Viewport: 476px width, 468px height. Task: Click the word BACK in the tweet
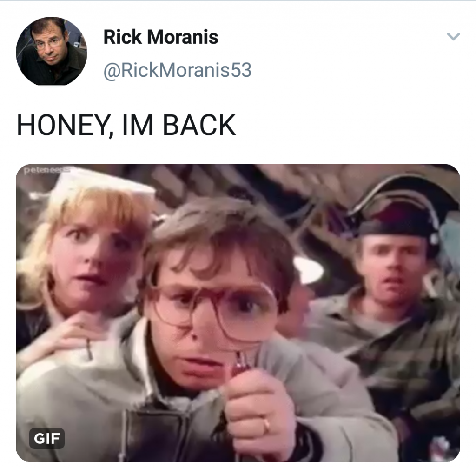tap(199, 125)
